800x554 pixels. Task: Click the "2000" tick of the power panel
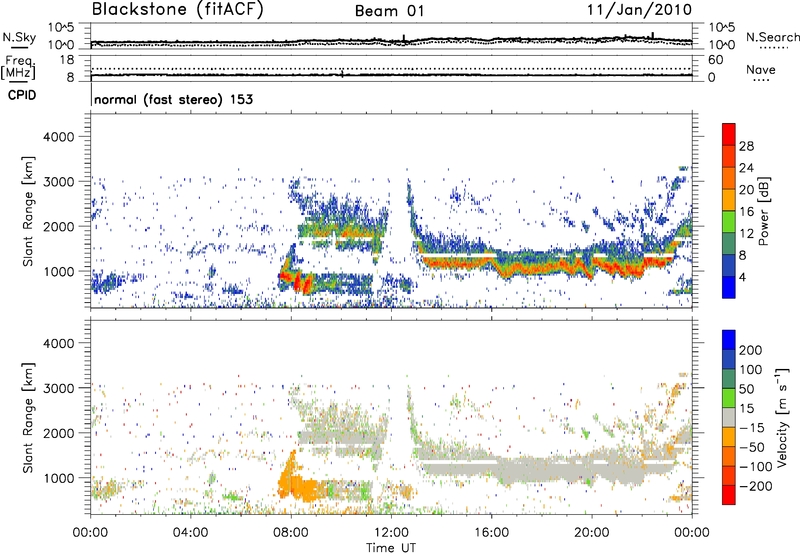58,226
